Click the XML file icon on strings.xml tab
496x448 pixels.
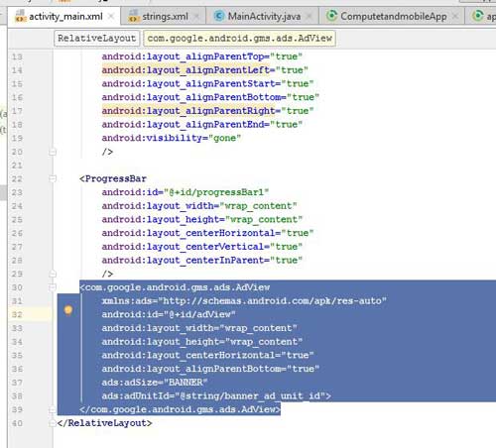pyautogui.click(x=133, y=16)
